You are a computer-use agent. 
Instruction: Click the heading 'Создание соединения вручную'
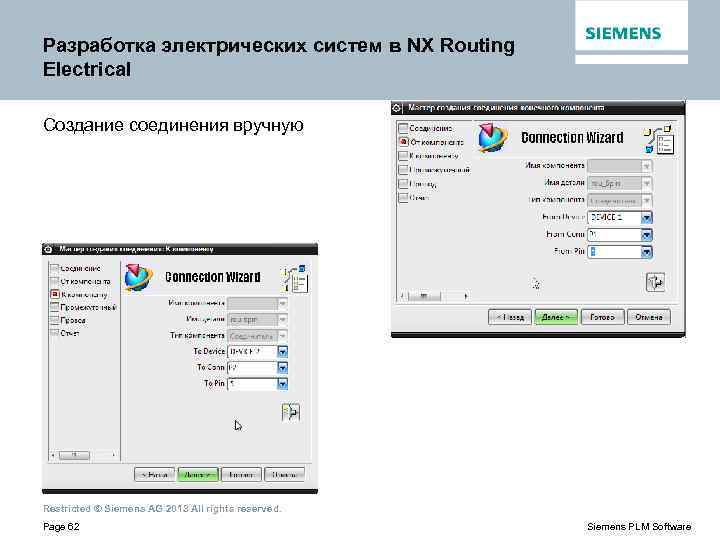173,125
